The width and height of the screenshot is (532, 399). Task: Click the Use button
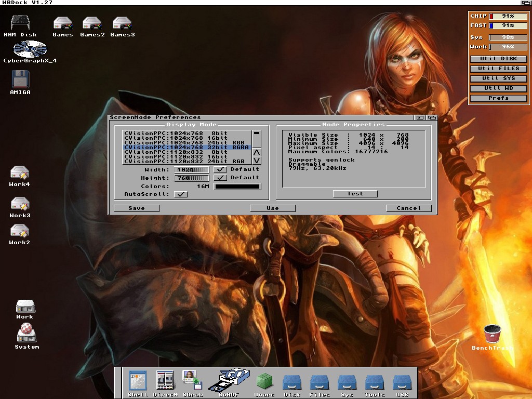[273, 208]
